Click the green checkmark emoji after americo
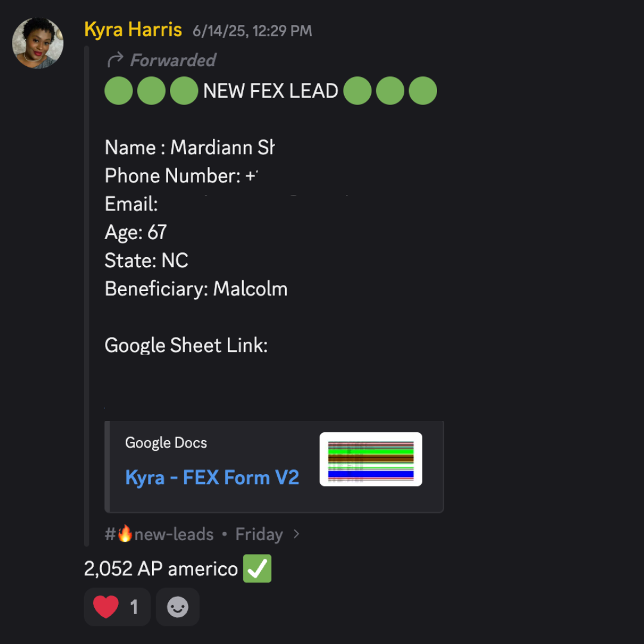 pyautogui.click(x=258, y=568)
